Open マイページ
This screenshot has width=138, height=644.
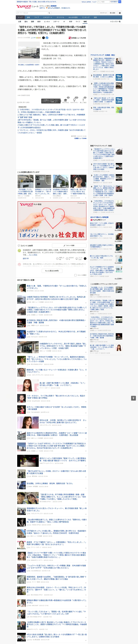click(x=103, y=13)
